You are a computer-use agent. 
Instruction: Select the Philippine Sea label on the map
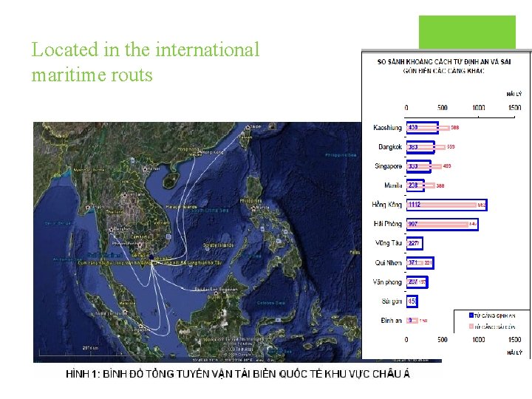point(341,155)
